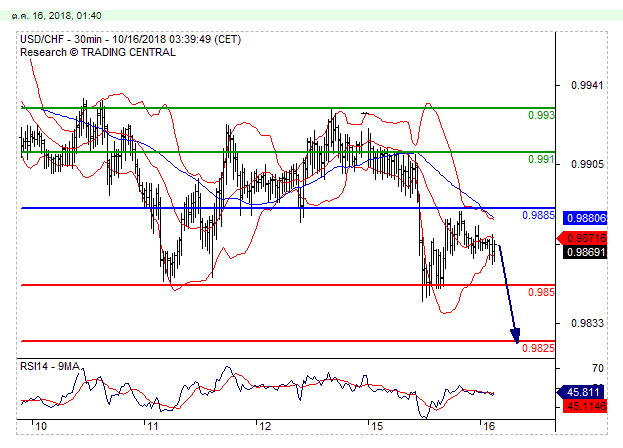Image resolution: width=623 pixels, height=448 pixels.
Task: Click the blue 0.98806 price tag
Action: pos(585,218)
